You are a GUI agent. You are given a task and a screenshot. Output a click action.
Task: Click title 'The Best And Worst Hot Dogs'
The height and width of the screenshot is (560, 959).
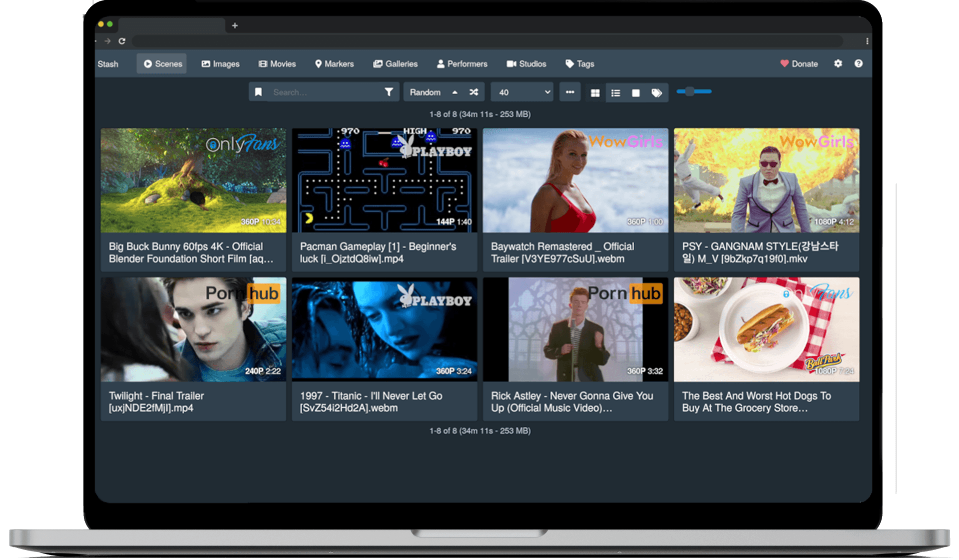(x=757, y=402)
